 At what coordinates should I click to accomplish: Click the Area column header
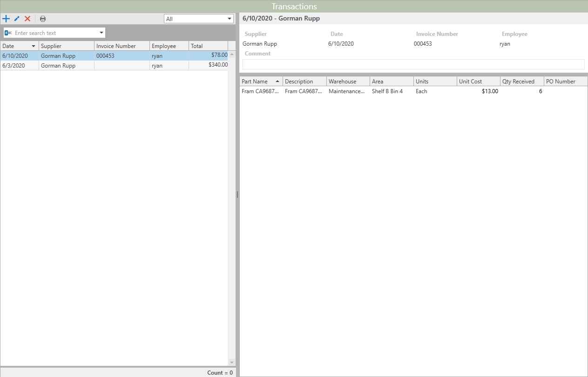pyautogui.click(x=392, y=81)
